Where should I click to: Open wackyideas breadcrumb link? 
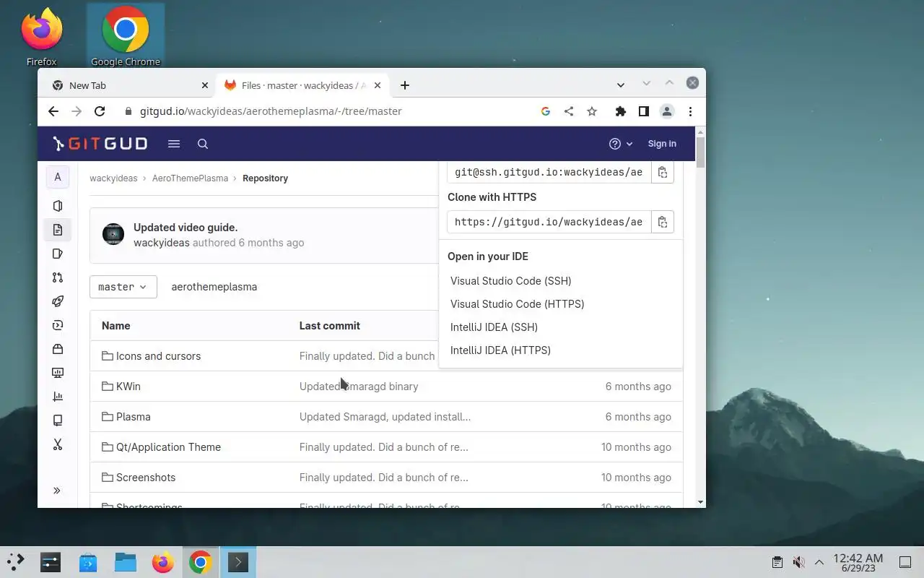pyautogui.click(x=113, y=178)
